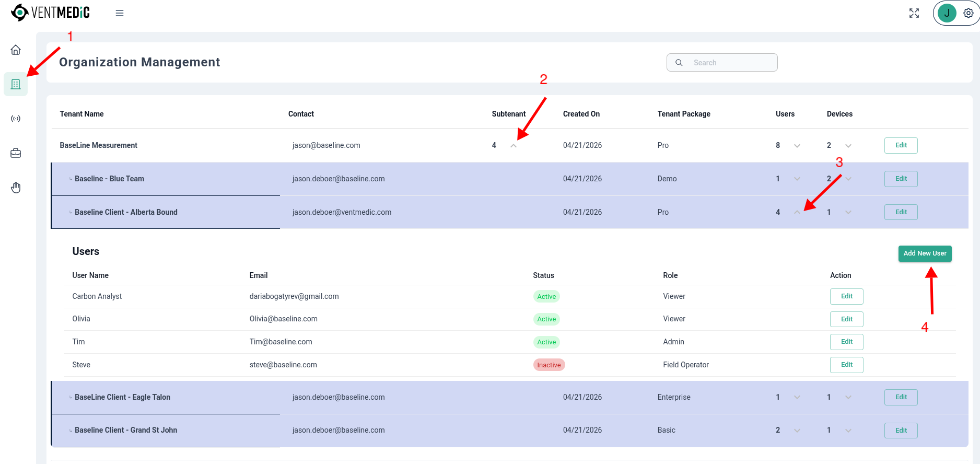Enter fullscreen with the expand arrows icon

click(914, 13)
